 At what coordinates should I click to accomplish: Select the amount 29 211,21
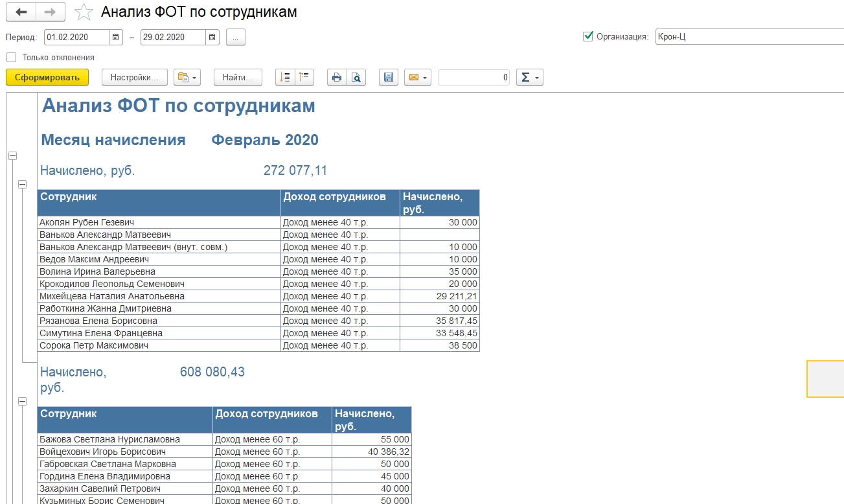[x=440, y=296]
